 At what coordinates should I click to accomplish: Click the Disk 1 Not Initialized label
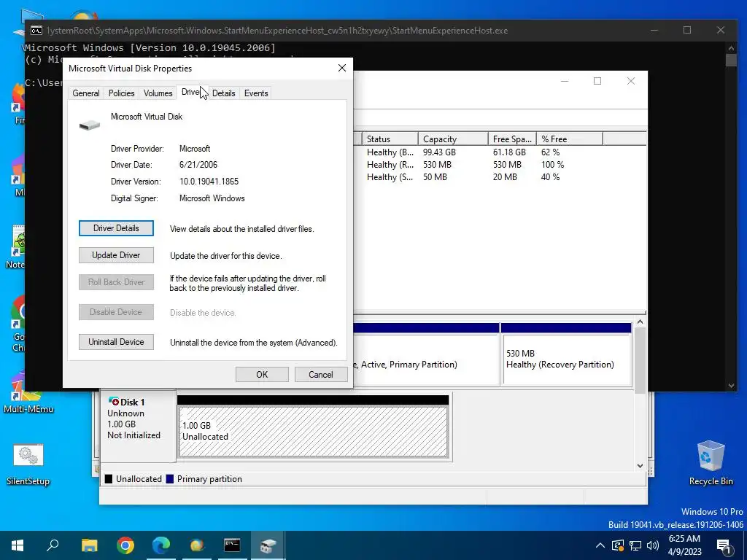[134, 435]
